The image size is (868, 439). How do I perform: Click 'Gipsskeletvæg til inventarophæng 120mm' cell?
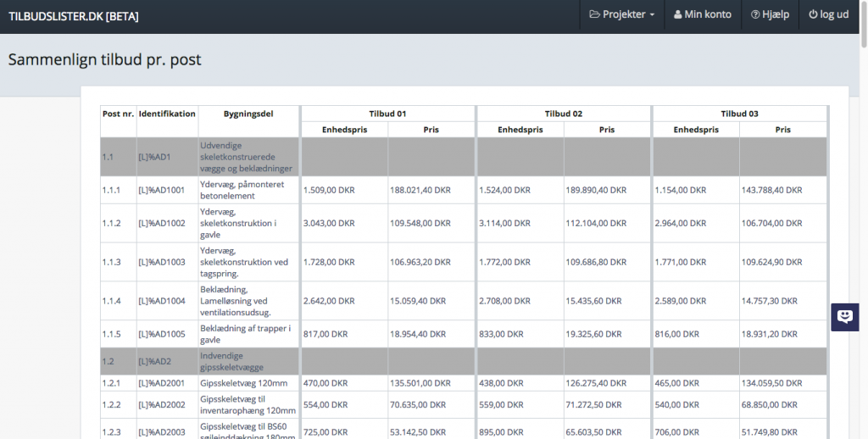coord(248,405)
